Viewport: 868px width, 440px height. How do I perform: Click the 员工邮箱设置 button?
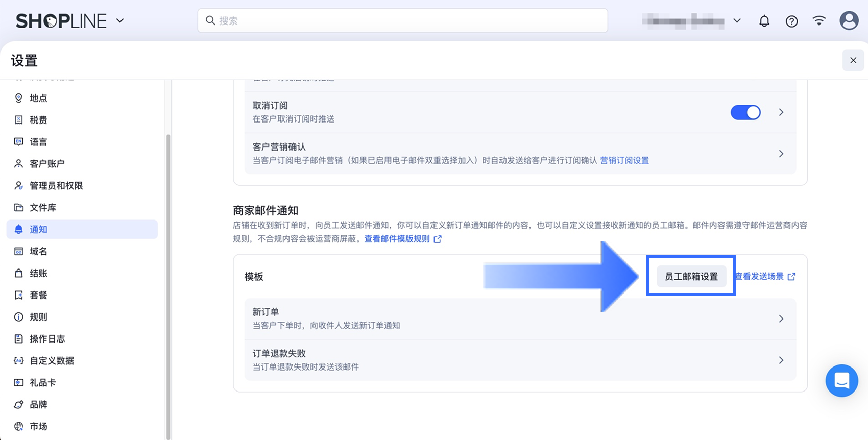(x=691, y=276)
